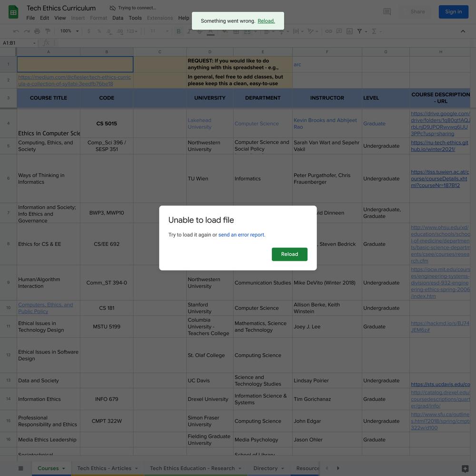The height and width of the screenshot is (476, 476).
Task: Open the Courses tab dropdown arrow
Action: 63,468
